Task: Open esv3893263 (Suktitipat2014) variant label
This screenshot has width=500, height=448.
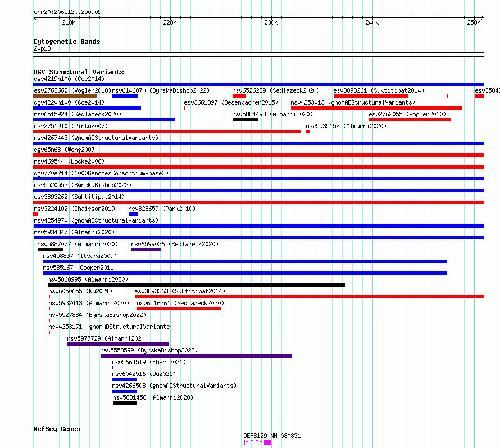Action: coord(180,291)
